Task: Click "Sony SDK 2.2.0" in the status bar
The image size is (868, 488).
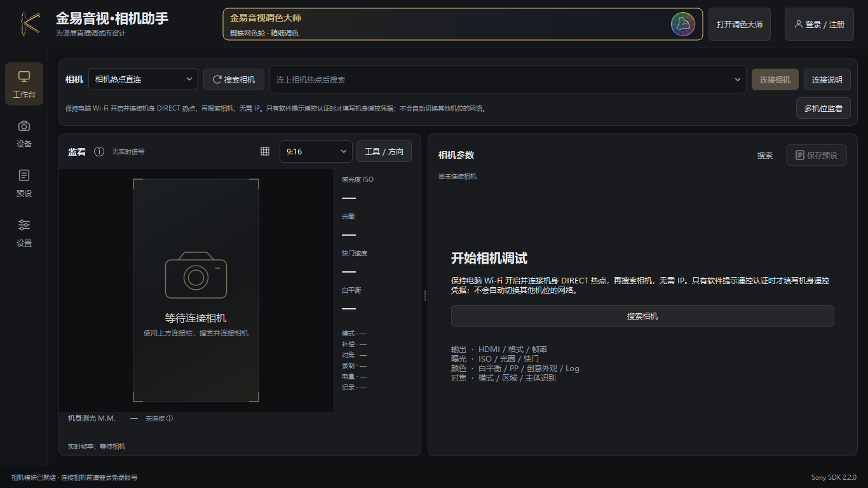Action: 834,477
